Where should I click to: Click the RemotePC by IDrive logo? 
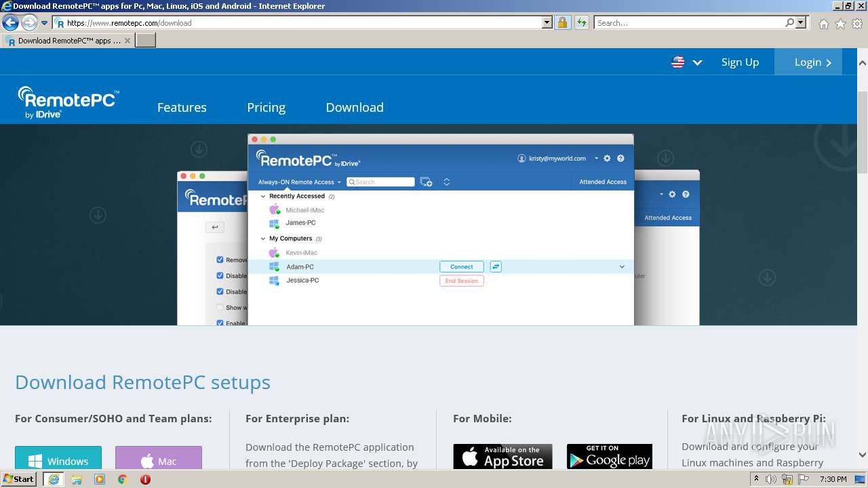pyautogui.click(x=68, y=103)
